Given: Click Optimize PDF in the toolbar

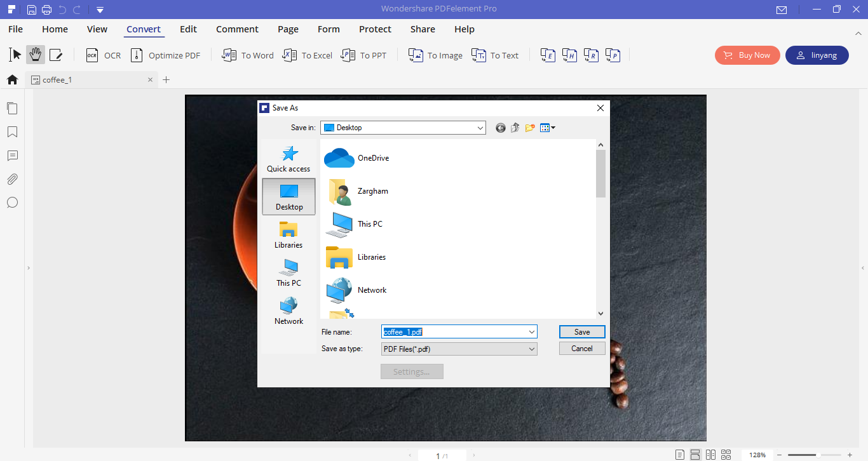Looking at the screenshot, I should pyautogui.click(x=165, y=55).
